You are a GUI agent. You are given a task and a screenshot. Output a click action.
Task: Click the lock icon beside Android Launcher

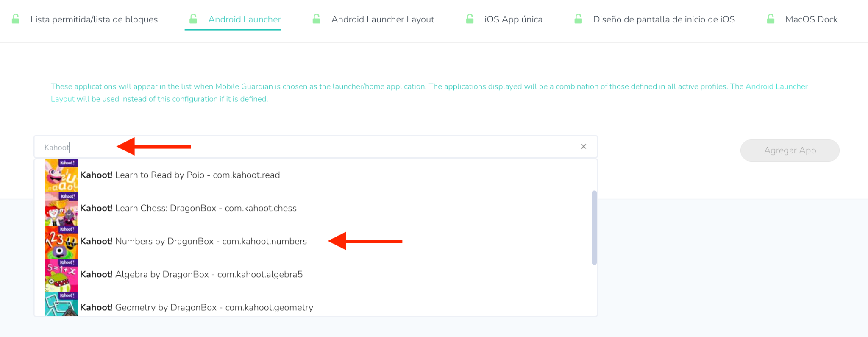click(193, 19)
